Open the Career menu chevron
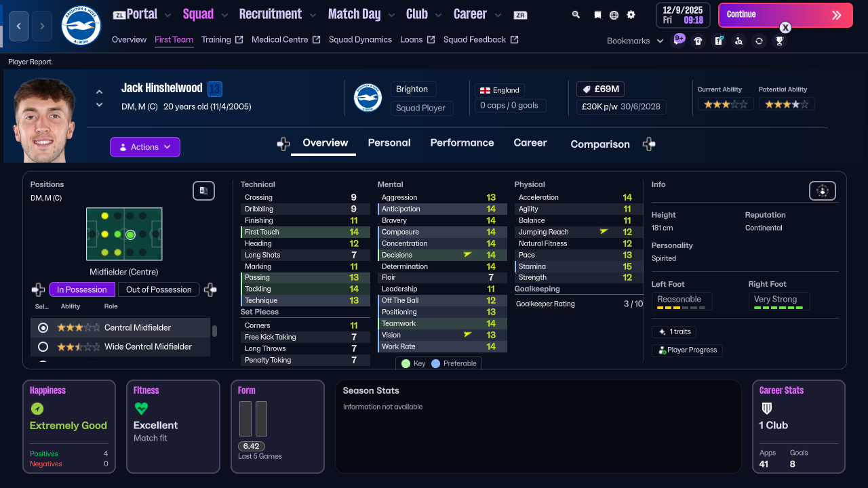Image resolution: width=868 pixels, height=488 pixels. tap(498, 14)
